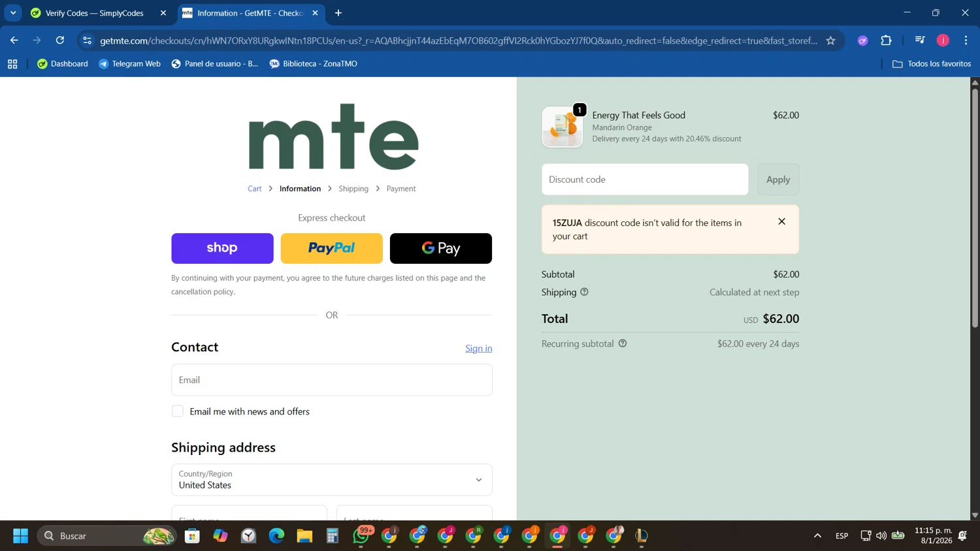
Task: Click the Information breadcrumb step
Action: click(300, 189)
